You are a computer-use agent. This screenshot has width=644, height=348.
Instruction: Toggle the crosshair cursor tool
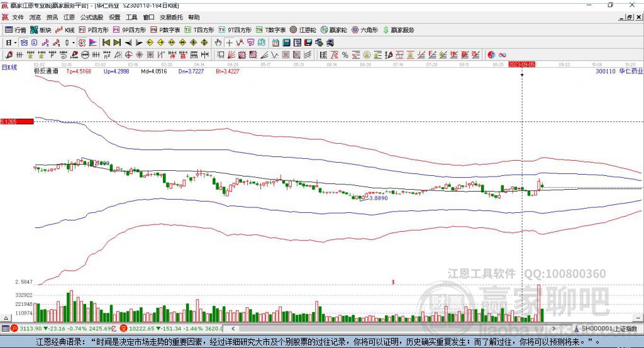point(229,43)
